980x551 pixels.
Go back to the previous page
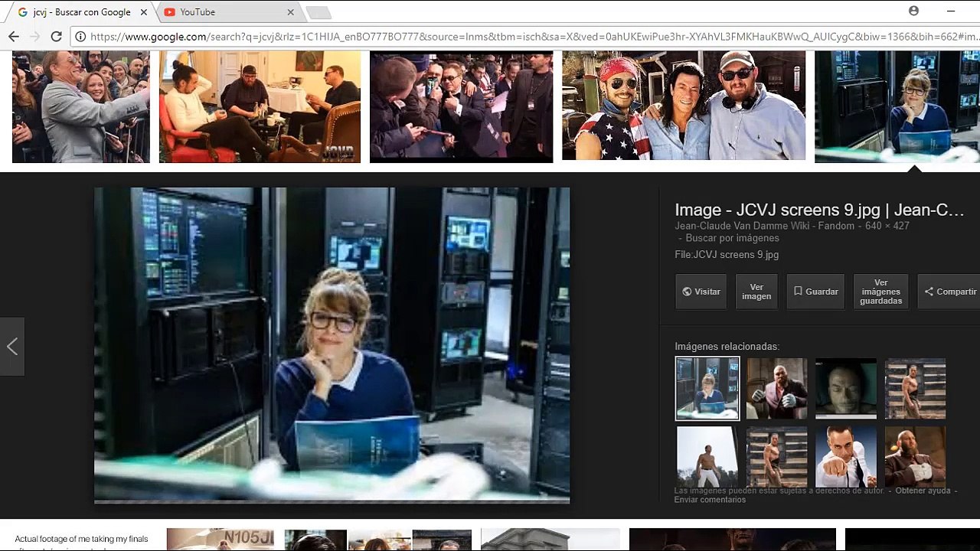pos(13,36)
